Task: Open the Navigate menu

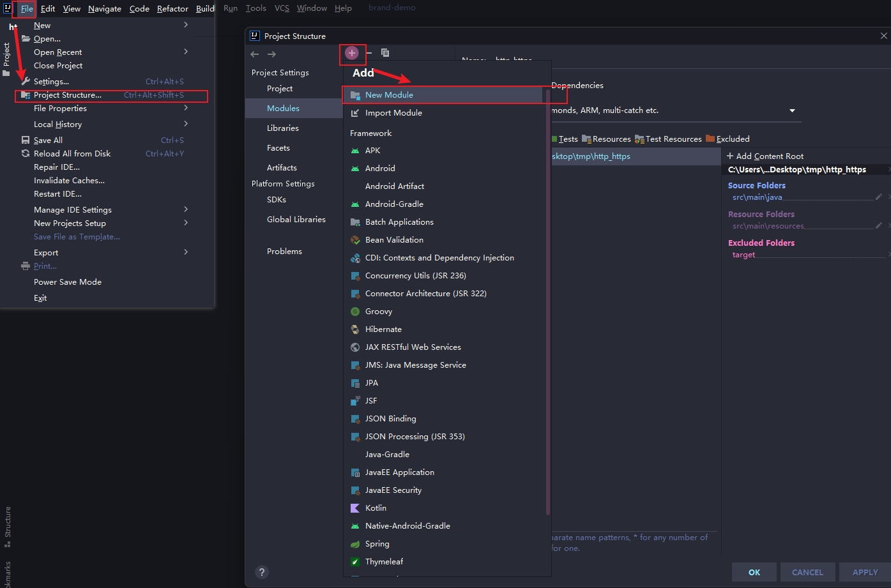Action: pos(105,8)
